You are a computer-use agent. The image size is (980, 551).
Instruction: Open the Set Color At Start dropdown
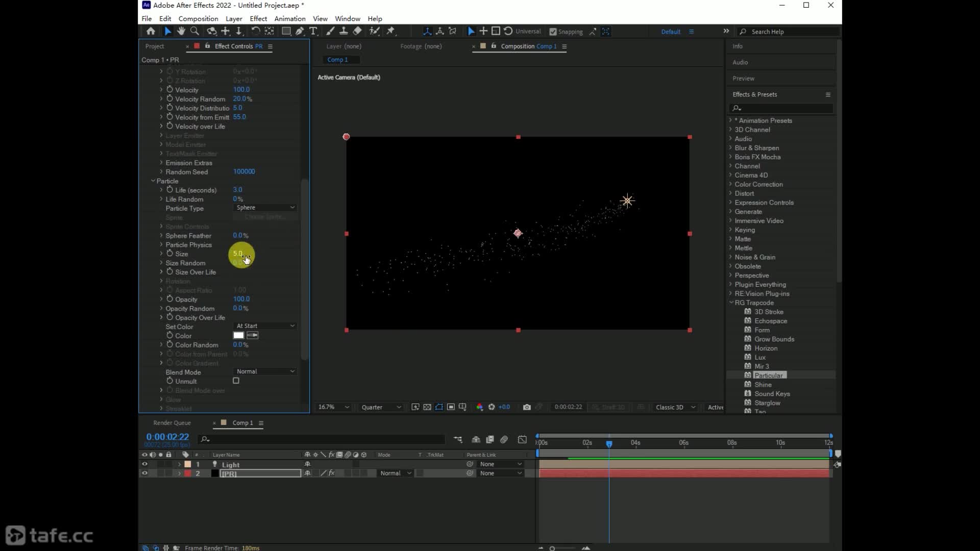[265, 326]
